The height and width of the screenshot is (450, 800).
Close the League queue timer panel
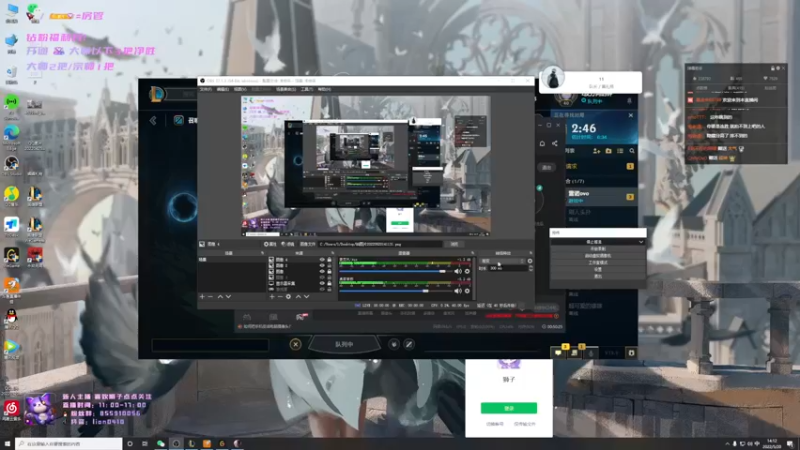[x=631, y=115]
